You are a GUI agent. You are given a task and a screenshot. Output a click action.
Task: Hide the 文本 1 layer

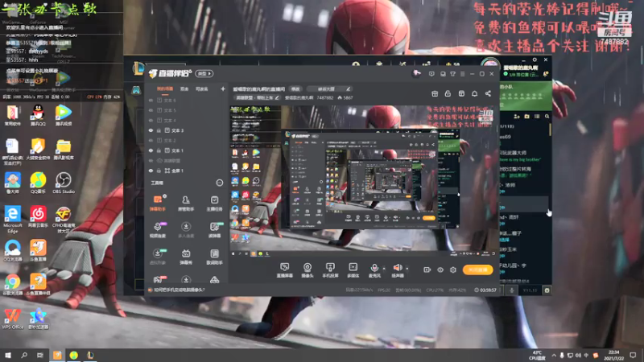(x=151, y=150)
